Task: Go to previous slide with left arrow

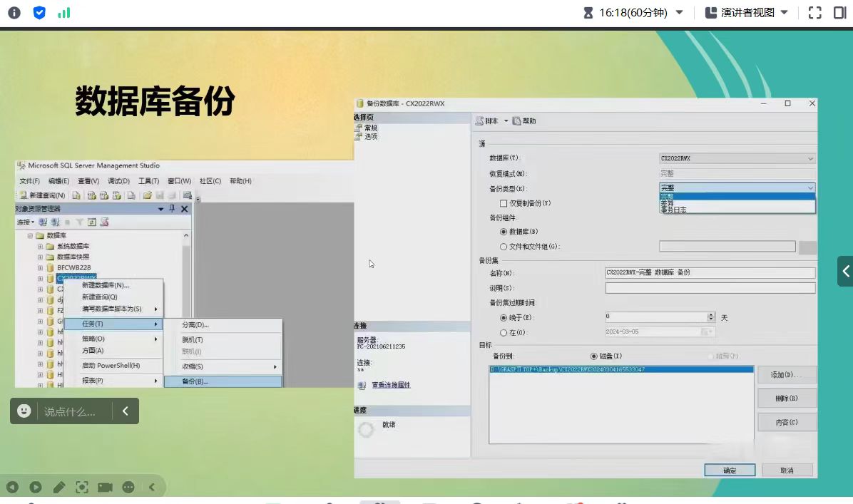Action: [12, 487]
